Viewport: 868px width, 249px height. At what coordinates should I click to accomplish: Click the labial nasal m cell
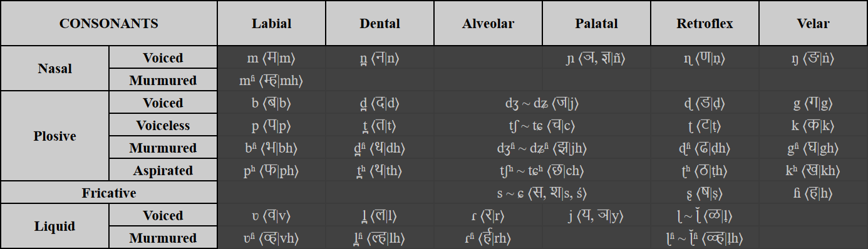pyautogui.click(x=272, y=58)
